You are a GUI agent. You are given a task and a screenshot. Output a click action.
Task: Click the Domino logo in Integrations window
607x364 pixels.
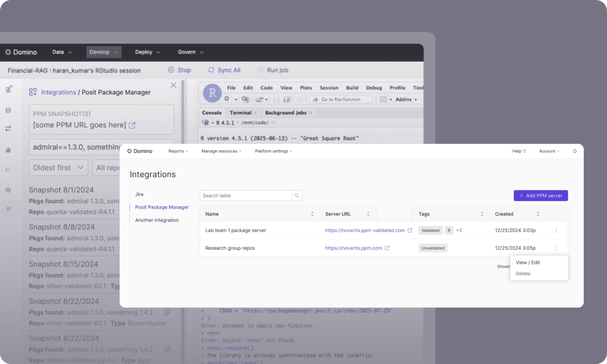pos(140,151)
